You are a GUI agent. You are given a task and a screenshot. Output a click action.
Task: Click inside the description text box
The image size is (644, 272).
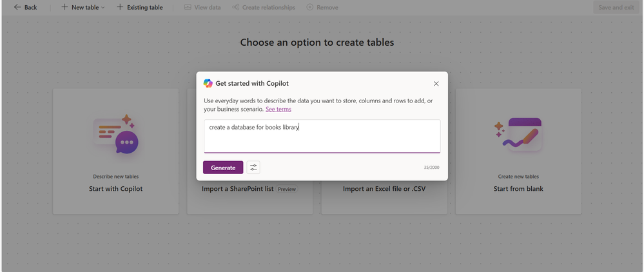322,136
